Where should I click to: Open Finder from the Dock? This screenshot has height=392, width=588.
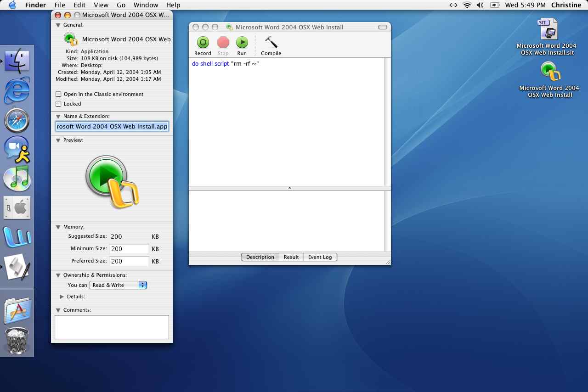tap(17, 61)
